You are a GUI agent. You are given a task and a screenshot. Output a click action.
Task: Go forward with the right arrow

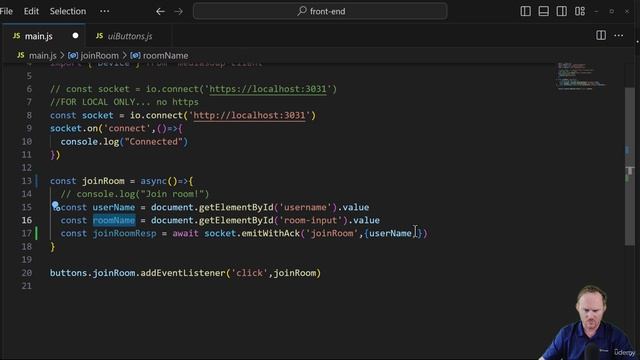pos(179,11)
